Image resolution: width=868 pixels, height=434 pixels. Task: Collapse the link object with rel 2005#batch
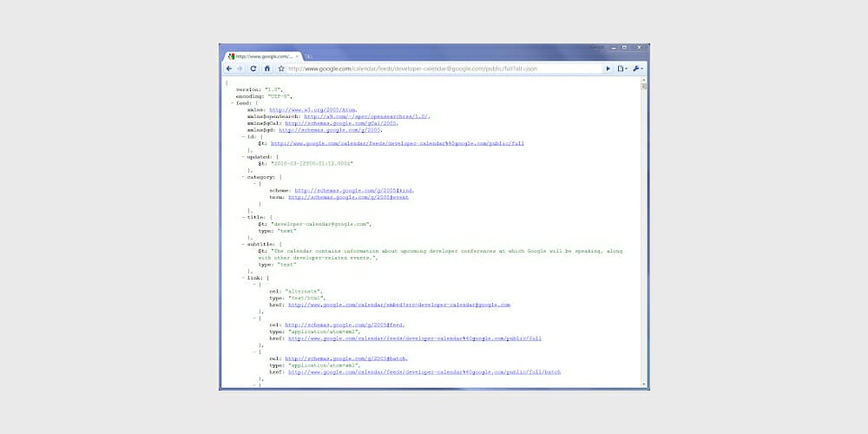(x=254, y=352)
